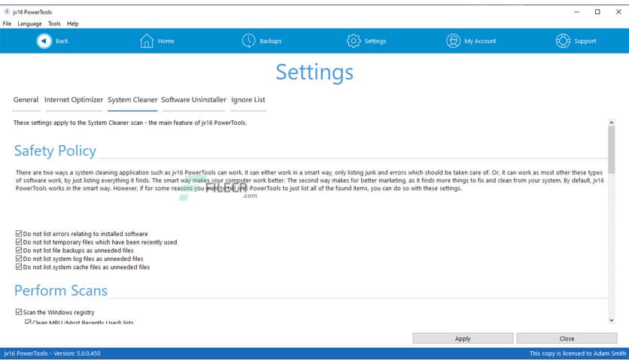Toggle system log files checkbox
The height and width of the screenshot is (364, 629).
[19, 259]
